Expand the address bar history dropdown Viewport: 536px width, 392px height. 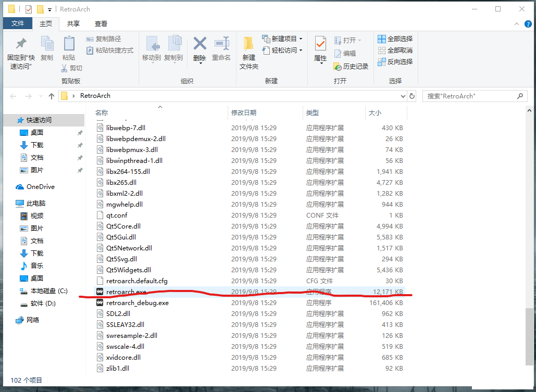pyautogui.click(x=403, y=96)
